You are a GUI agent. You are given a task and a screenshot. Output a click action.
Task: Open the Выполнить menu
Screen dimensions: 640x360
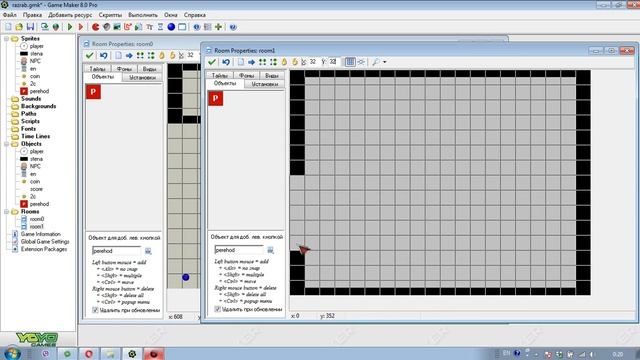143,15
